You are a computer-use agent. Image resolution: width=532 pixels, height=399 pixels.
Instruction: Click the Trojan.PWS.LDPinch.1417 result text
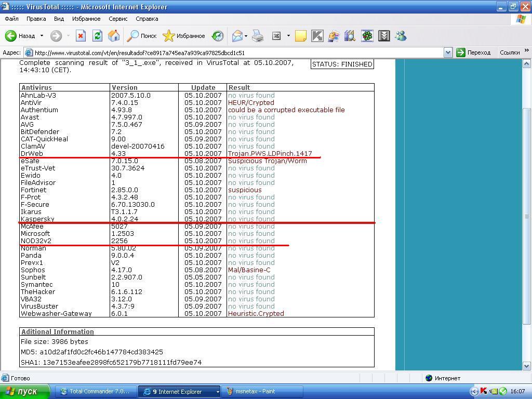[270, 154]
